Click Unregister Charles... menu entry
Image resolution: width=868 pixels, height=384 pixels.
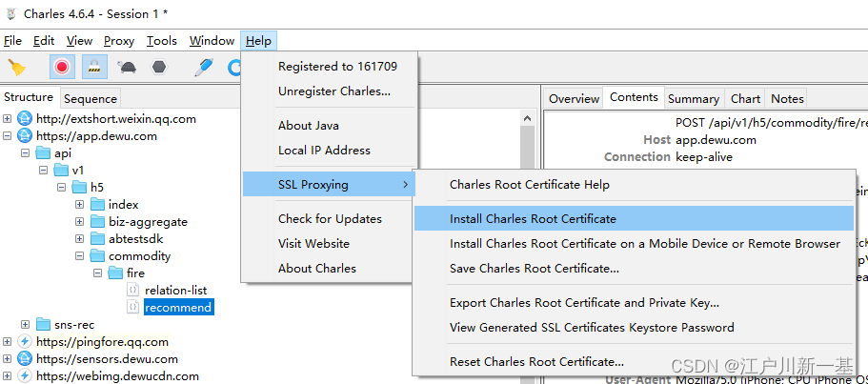point(329,91)
